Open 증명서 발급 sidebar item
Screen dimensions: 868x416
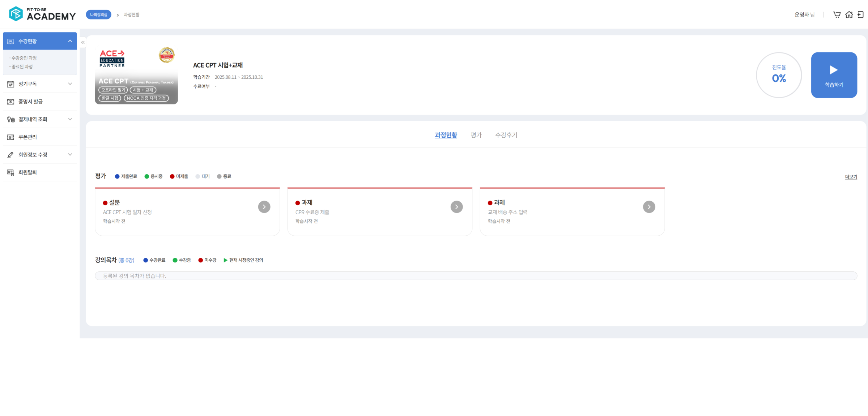click(31, 102)
